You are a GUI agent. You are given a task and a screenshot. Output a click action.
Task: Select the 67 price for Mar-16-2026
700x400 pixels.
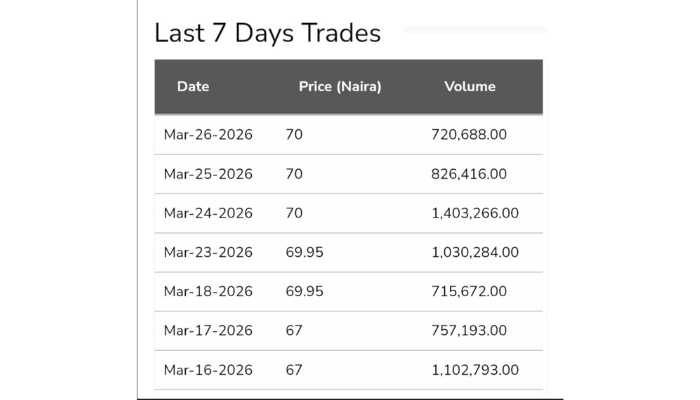pos(294,370)
